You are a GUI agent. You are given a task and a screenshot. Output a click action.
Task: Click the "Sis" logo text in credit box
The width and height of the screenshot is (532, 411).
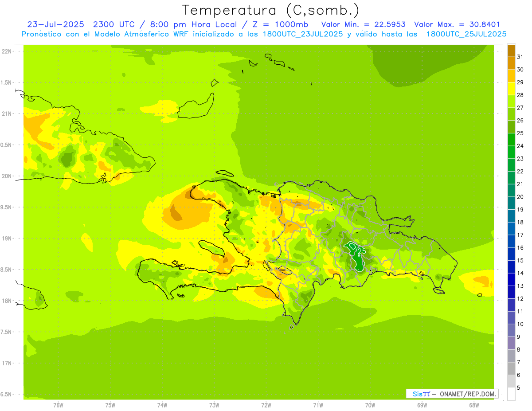pyautogui.click(x=417, y=394)
